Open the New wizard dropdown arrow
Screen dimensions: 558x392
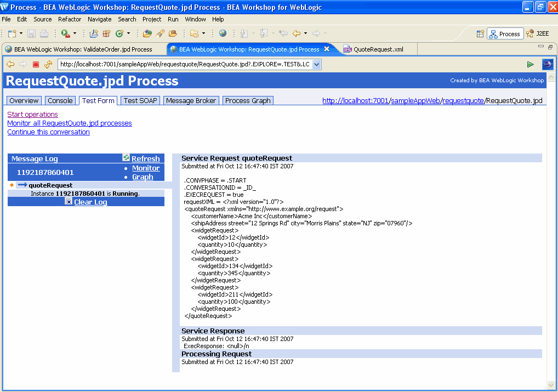pyautogui.click(x=21, y=33)
